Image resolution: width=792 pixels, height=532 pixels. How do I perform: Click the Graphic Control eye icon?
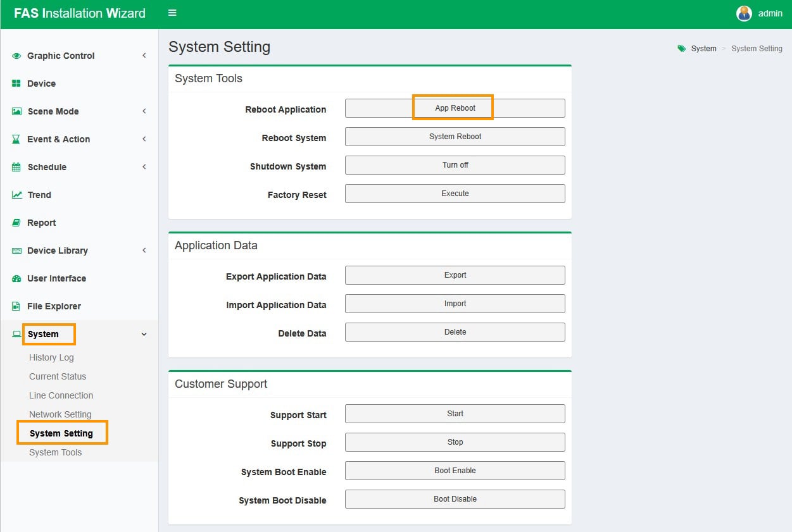pyautogui.click(x=16, y=56)
